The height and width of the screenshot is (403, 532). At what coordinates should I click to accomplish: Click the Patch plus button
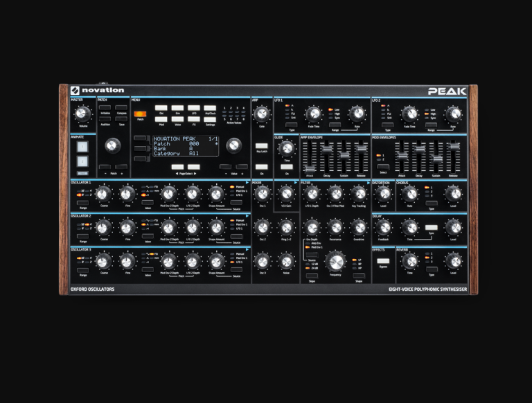tap(121, 167)
